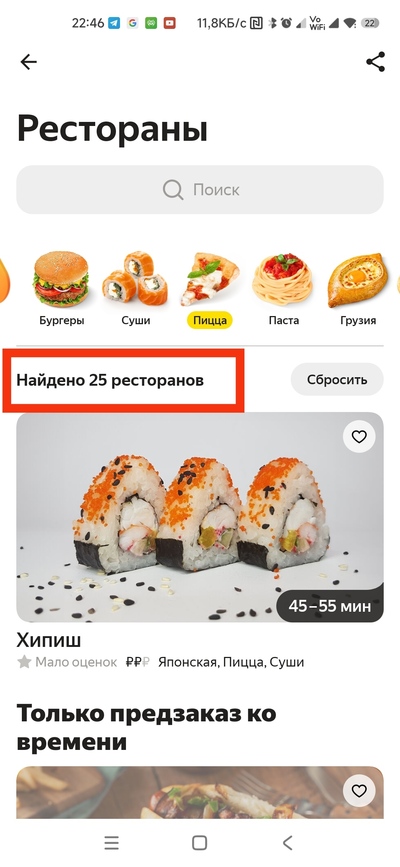Open the preorder restaurant image card
Screen dimensions: 400x867
pyautogui.click(x=200, y=792)
